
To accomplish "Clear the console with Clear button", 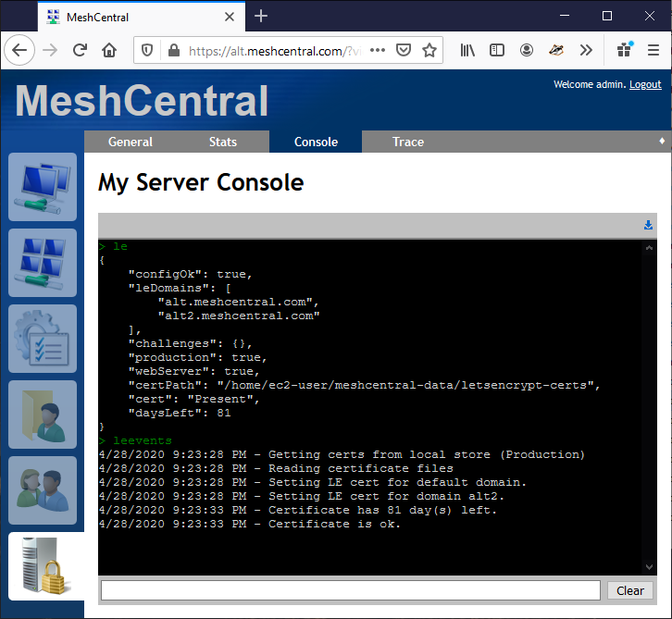I will (x=630, y=590).
